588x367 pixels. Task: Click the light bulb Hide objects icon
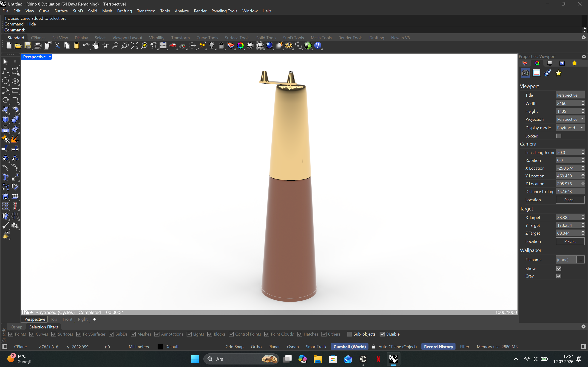pyautogui.click(x=212, y=46)
